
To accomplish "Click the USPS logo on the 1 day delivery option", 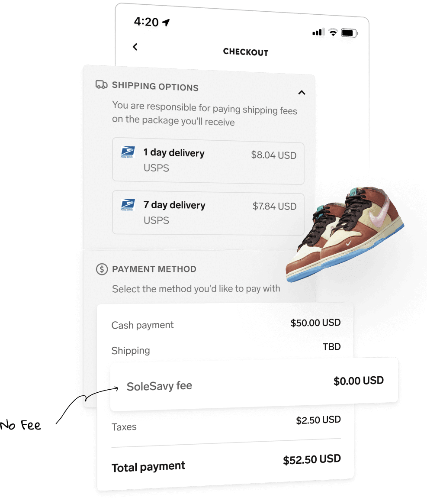I will [x=128, y=152].
